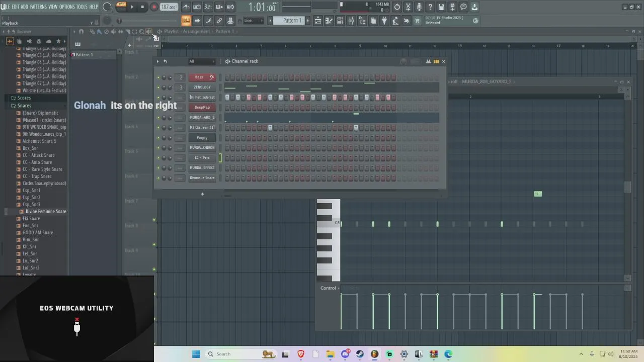Click the plus add channel button
The height and width of the screenshot is (362, 644).
[202, 194]
